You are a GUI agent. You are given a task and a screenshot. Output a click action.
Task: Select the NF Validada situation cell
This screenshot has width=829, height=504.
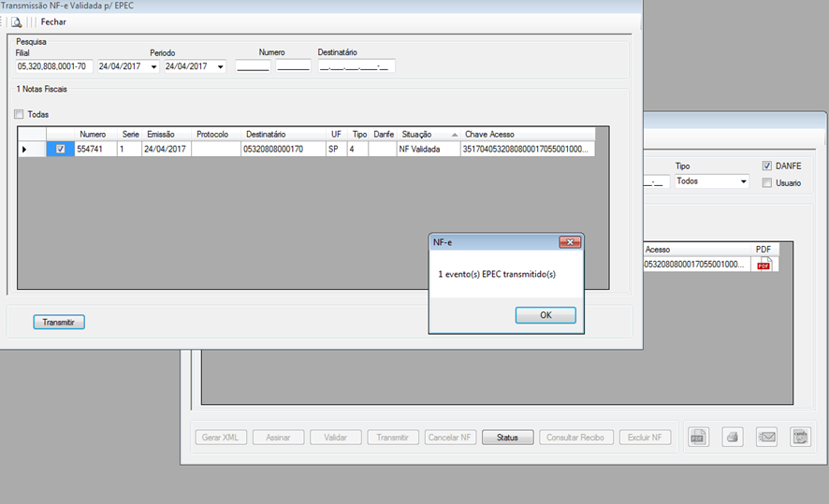coord(429,149)
